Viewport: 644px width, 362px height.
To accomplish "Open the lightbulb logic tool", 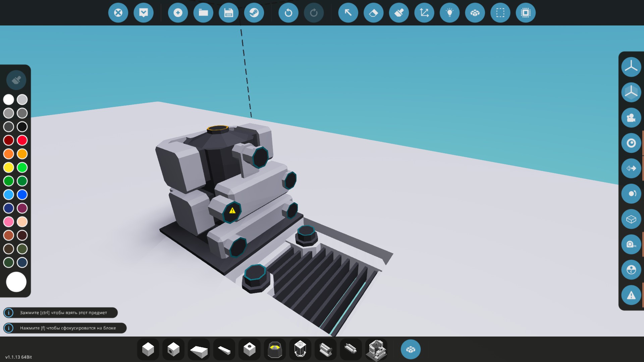I will point(449,13).
